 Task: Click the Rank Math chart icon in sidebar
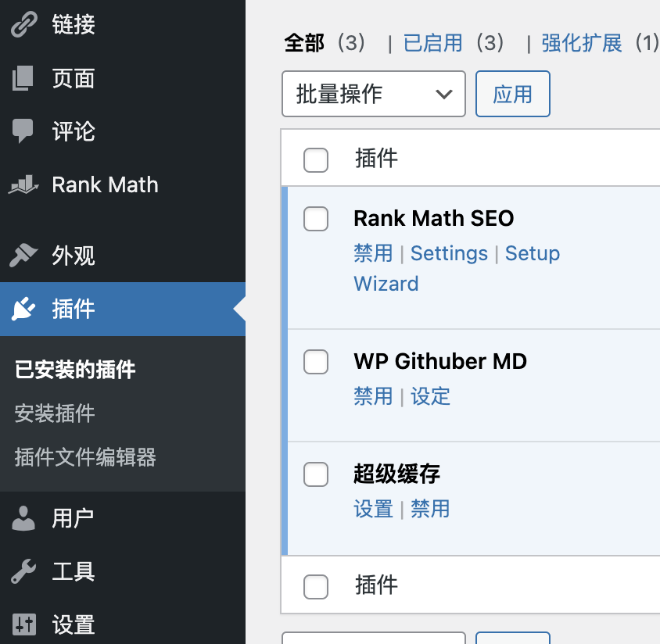(x=23, y=185)
